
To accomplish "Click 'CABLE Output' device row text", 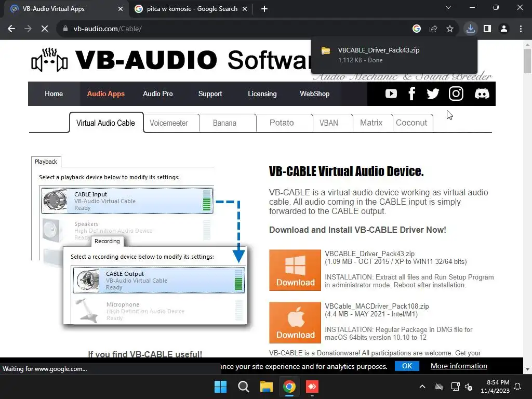I will (125, 273).
